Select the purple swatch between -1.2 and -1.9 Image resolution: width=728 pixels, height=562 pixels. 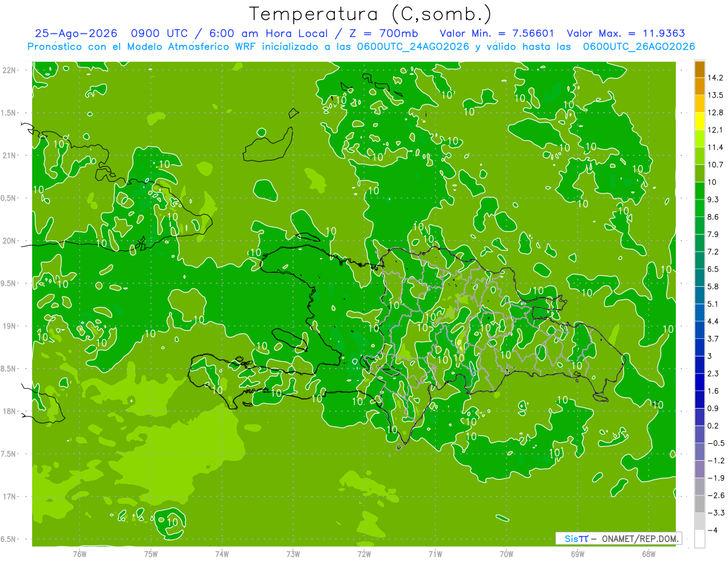coord(699,469)
